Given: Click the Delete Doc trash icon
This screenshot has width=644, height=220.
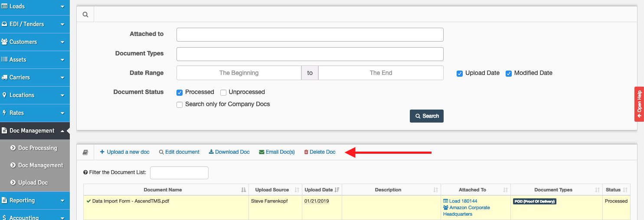Looking at the screenshot, I should (306, 152).
